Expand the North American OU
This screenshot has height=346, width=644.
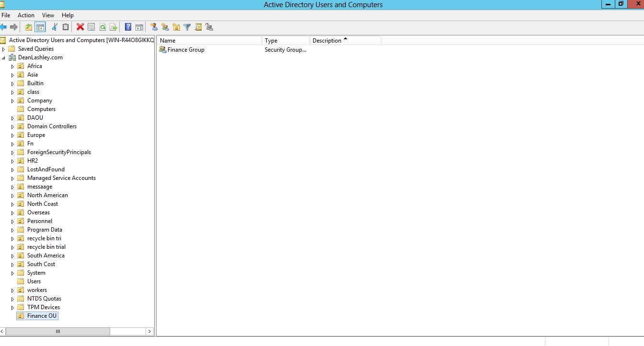point(13,195)
